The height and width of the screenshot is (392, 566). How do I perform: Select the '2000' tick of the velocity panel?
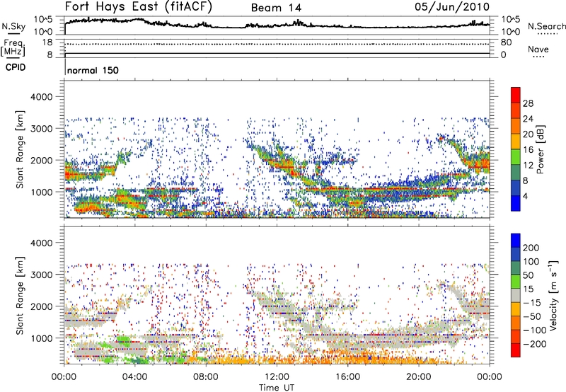point(42,306)
